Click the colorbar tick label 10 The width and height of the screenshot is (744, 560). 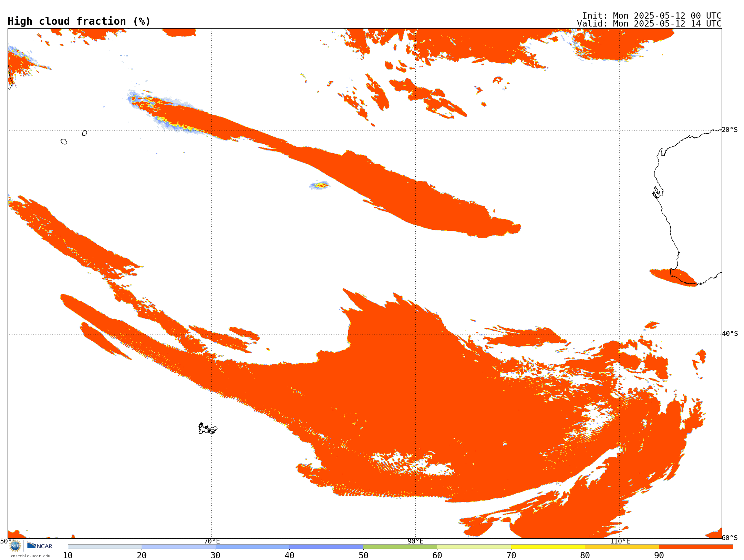click(68, 555)
